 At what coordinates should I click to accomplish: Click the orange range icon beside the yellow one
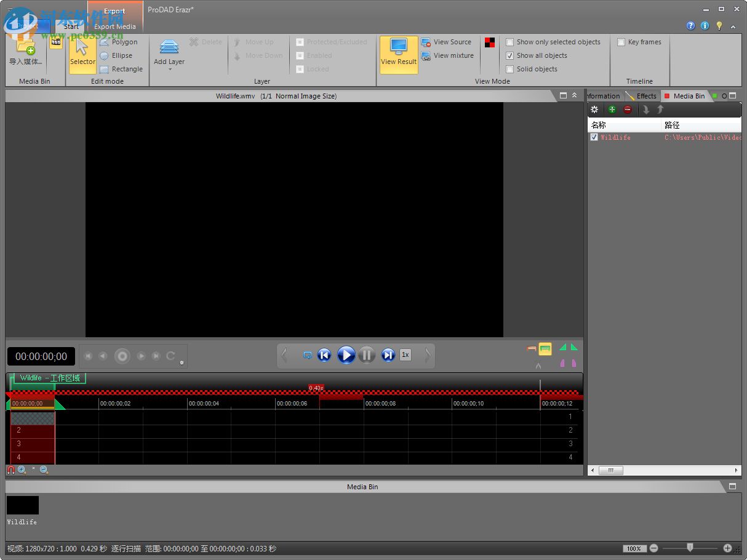coord(532,349)
